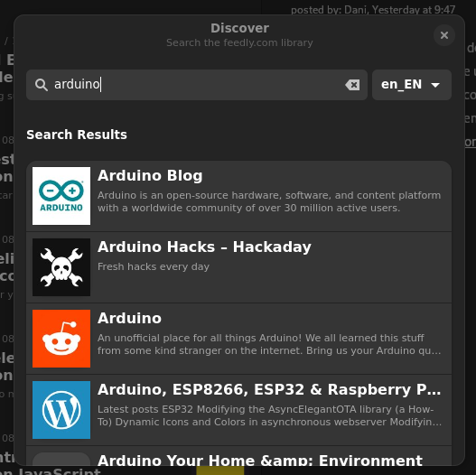Click the unofficial place for Arduino description
Screen dimensions: 476x475
click(269, 344)
